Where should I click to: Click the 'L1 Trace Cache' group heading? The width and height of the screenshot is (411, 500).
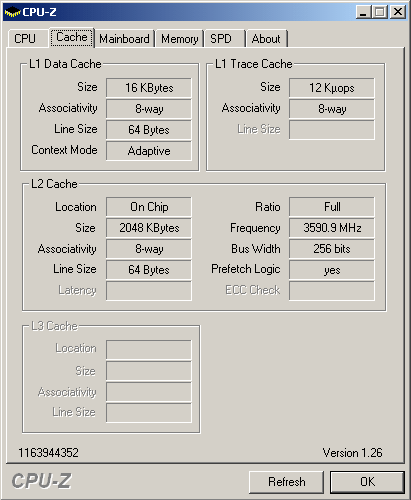tap(254, 64)
